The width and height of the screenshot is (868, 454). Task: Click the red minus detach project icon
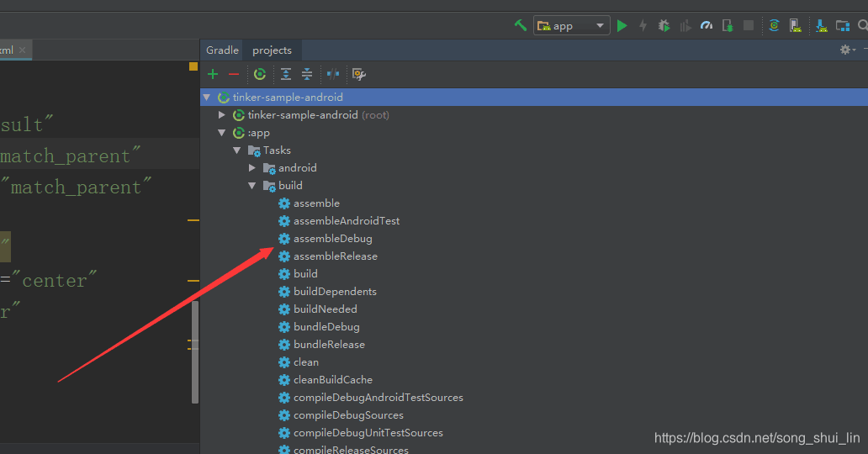(x=234, y=74)
